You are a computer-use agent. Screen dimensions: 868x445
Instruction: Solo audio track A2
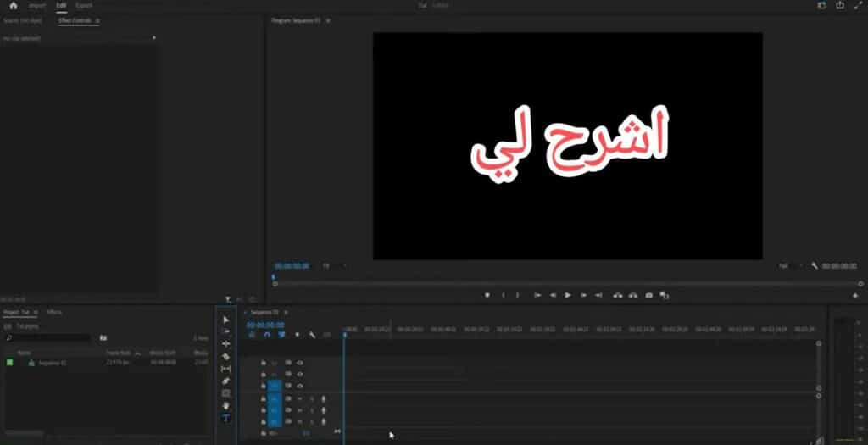[312, 411]
